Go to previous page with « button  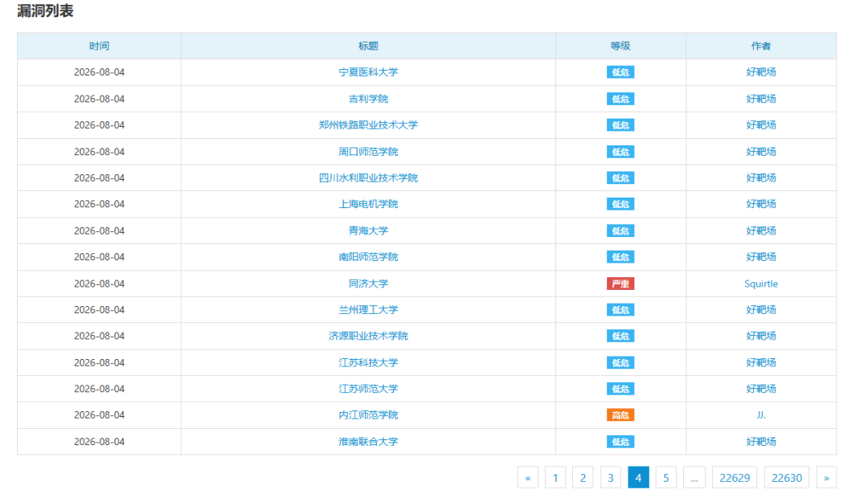click(527, 478)
